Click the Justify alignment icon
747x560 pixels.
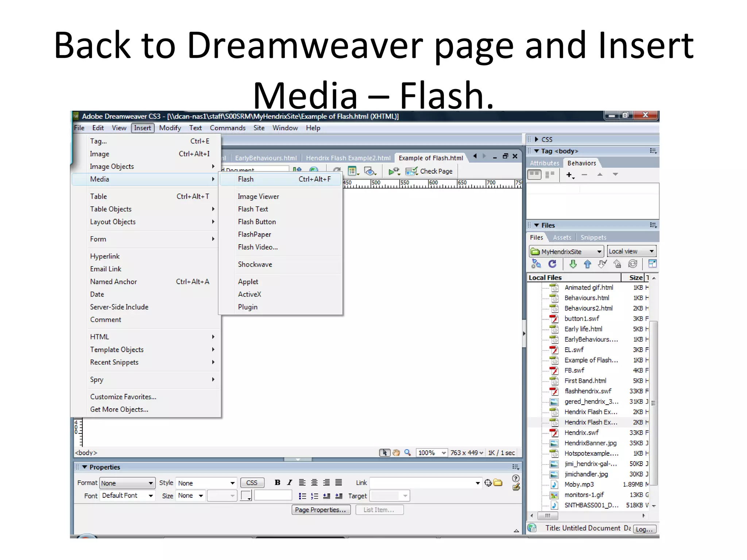tap(338, 483)
